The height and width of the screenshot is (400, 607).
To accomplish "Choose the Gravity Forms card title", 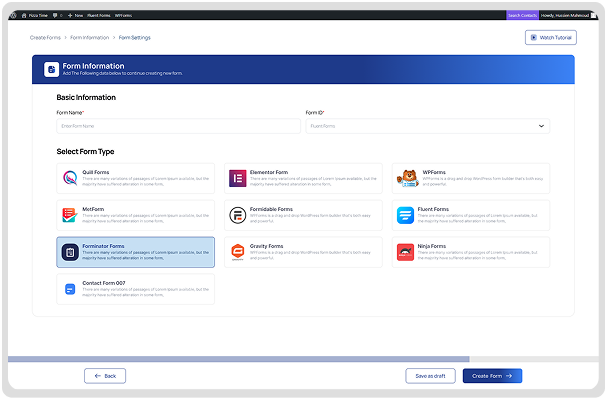I will pyautogui.click(x=266, y=246).
